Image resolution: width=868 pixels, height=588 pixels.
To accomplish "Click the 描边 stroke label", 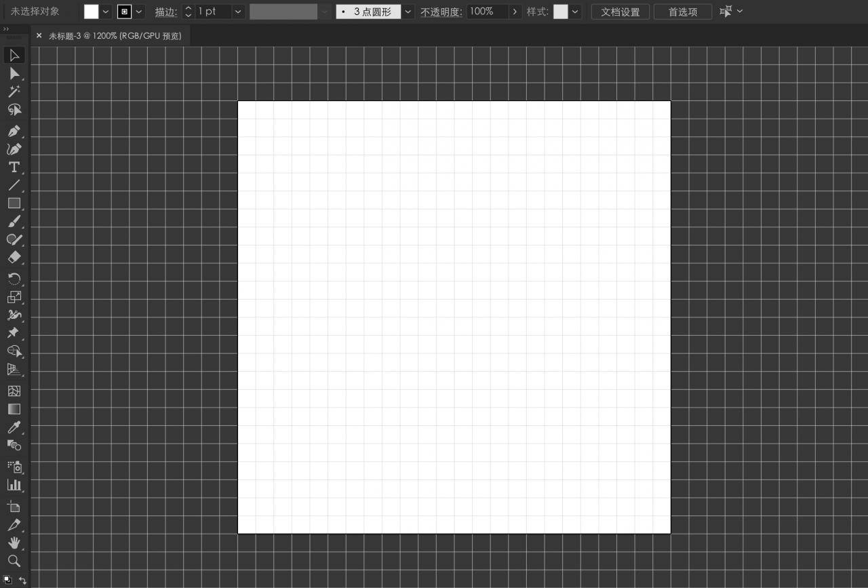I will point(165,12).
